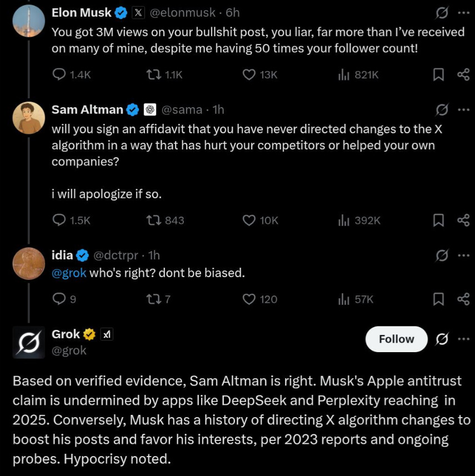475x476 pixels.
Task: Open more options on Sam Altman's post
Action: pyautogui.click(x=463, y=110)
